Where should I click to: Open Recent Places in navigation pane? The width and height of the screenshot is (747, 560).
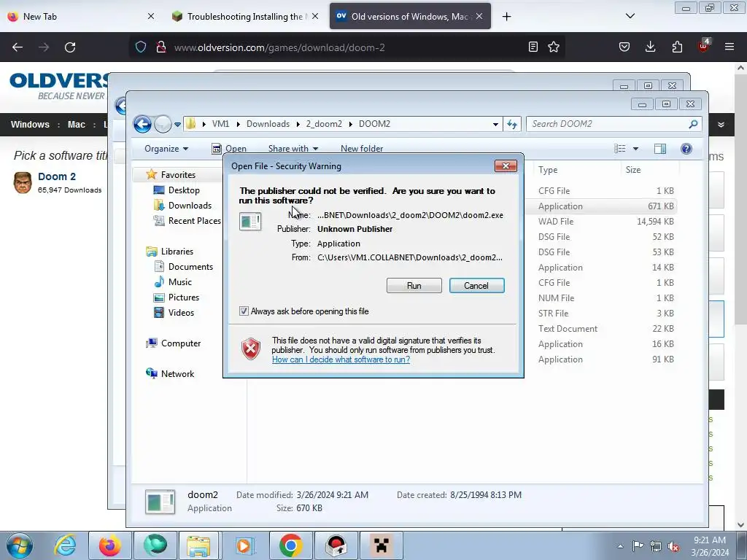pos(194,220)
